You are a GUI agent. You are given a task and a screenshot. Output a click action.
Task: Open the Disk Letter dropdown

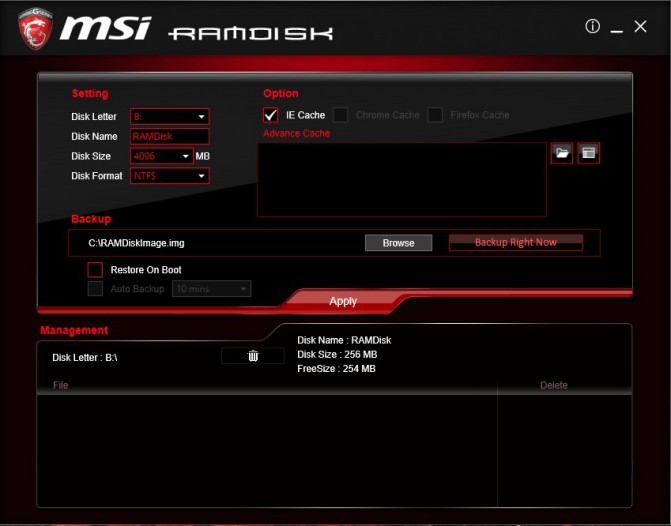(x=169, y=117)
